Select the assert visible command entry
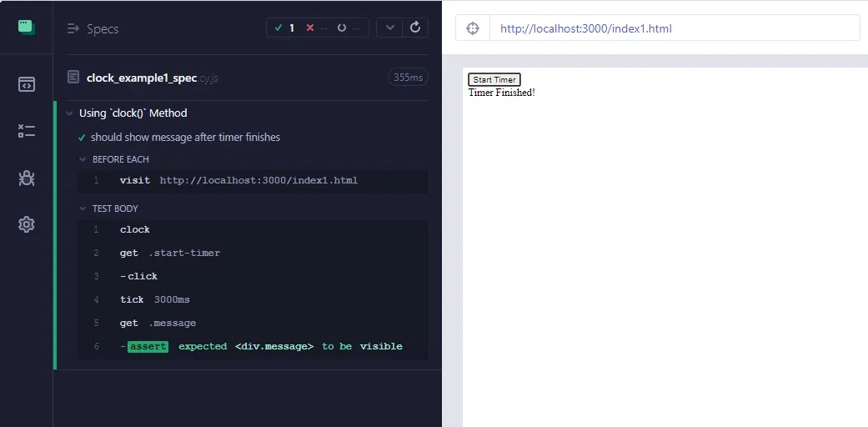 (253, 346)
